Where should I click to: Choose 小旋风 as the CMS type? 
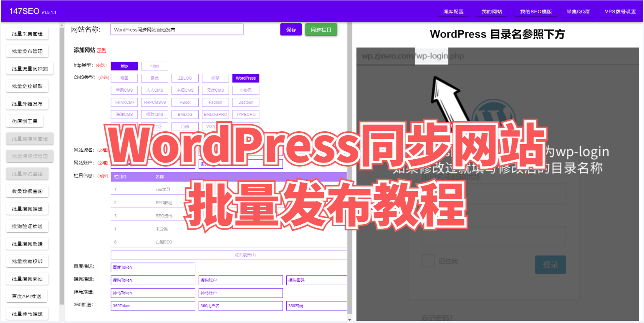[x=246, y=90]
